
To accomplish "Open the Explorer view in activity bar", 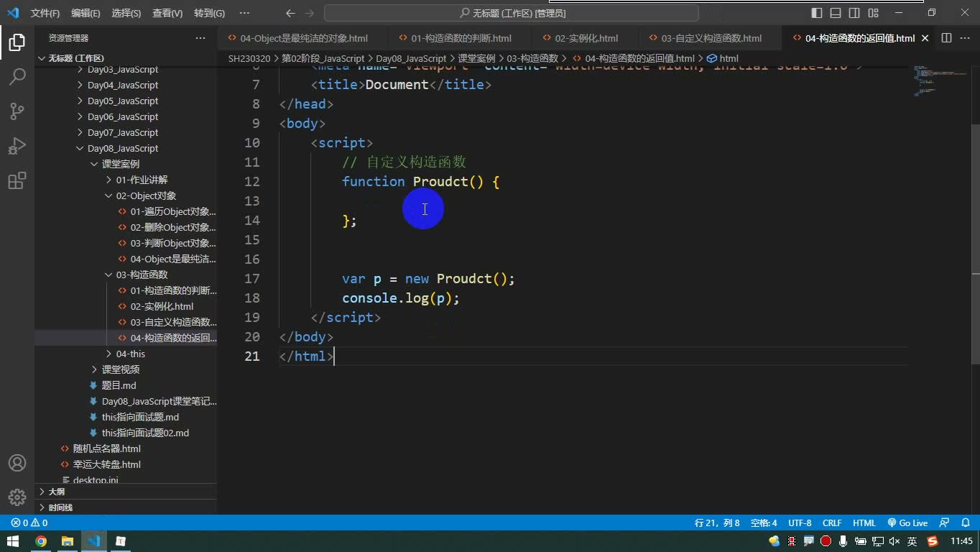I will 17,42.
